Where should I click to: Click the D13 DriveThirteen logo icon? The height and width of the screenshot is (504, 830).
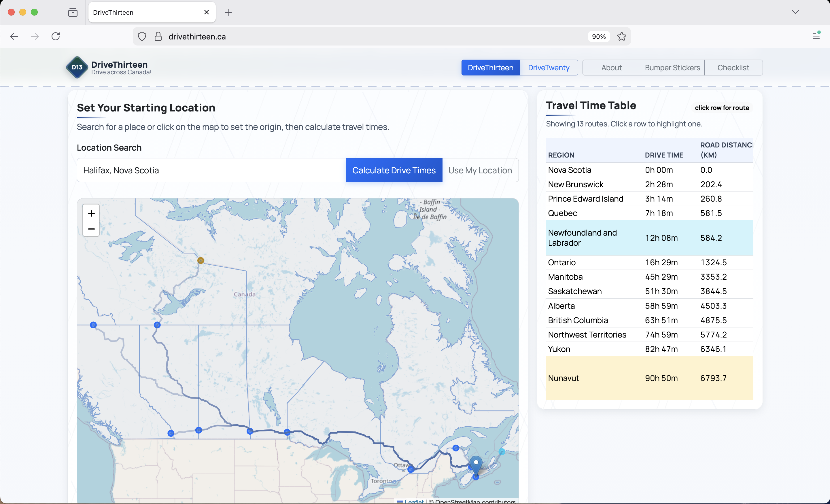point(77,67)
